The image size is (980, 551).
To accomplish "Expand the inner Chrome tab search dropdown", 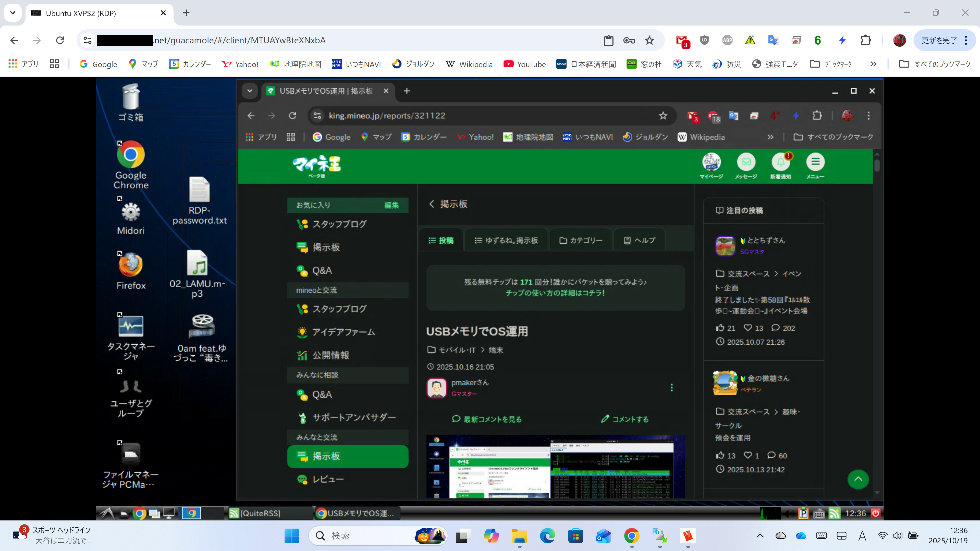I will coord(250,91).
